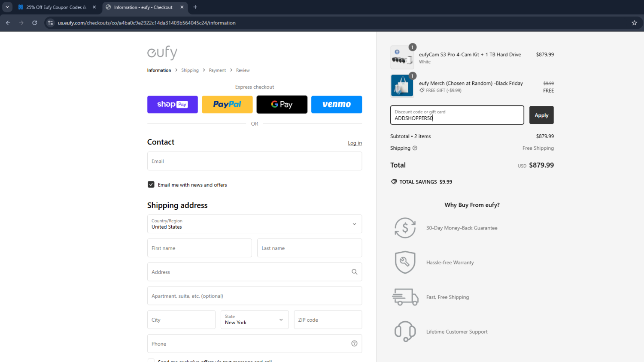The image size is (644, 362).
Task: Click the Email input field
Action: click(x=254, y=161)
